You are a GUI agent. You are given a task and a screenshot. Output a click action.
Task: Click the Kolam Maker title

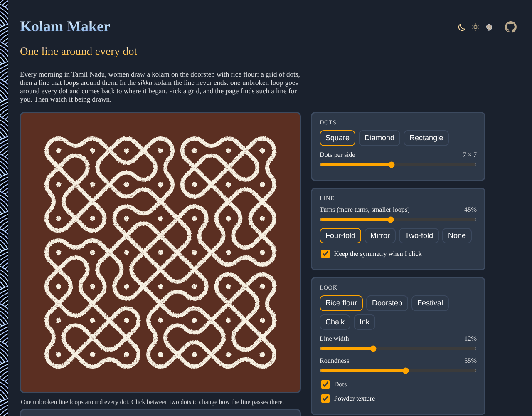65,26
